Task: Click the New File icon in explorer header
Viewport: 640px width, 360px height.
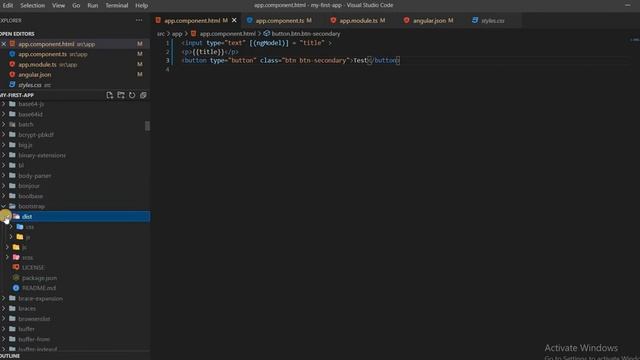Action: pyautogui.click(x=109, y=95)
